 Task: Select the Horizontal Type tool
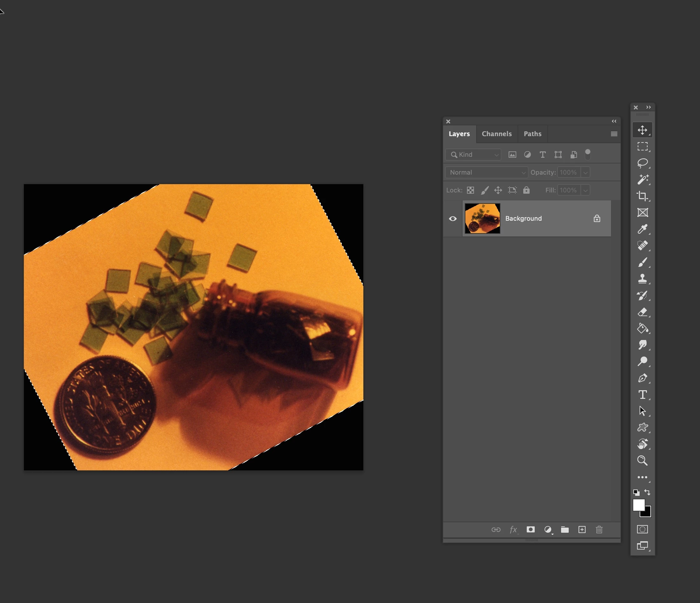[642, 395]
